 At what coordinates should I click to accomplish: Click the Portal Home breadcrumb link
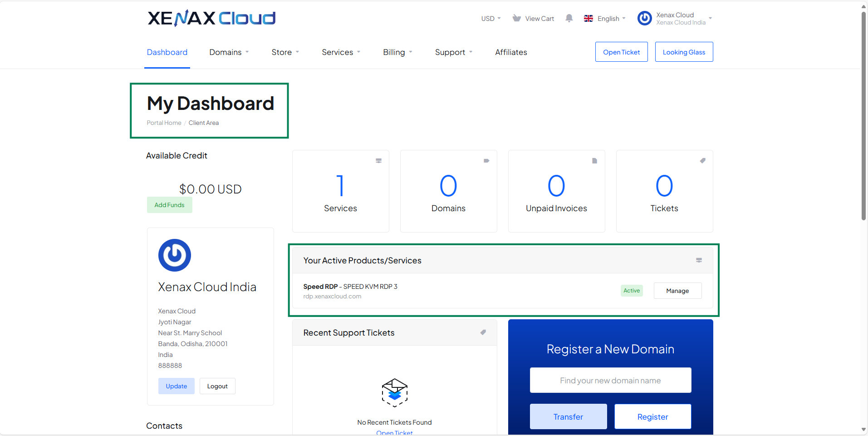click(164, 123)
